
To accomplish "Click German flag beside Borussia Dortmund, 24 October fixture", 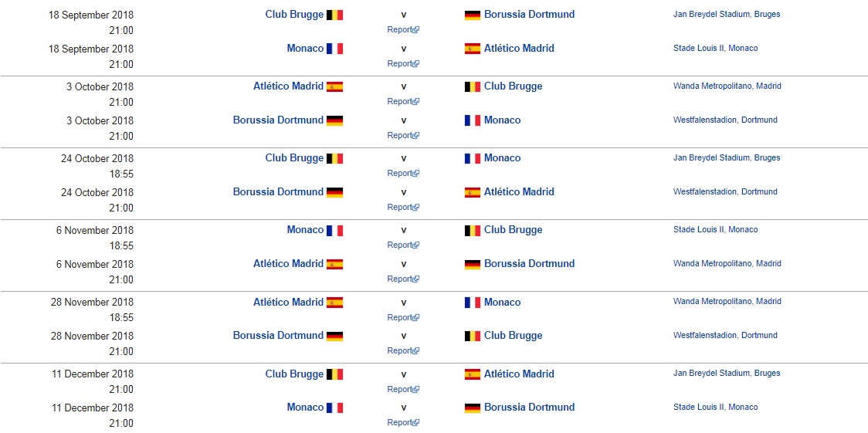I will pos(334,192).
